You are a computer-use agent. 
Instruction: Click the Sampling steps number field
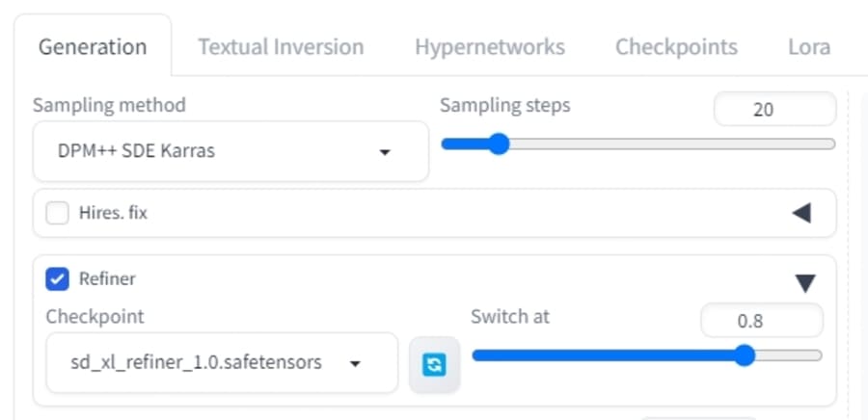775,110
